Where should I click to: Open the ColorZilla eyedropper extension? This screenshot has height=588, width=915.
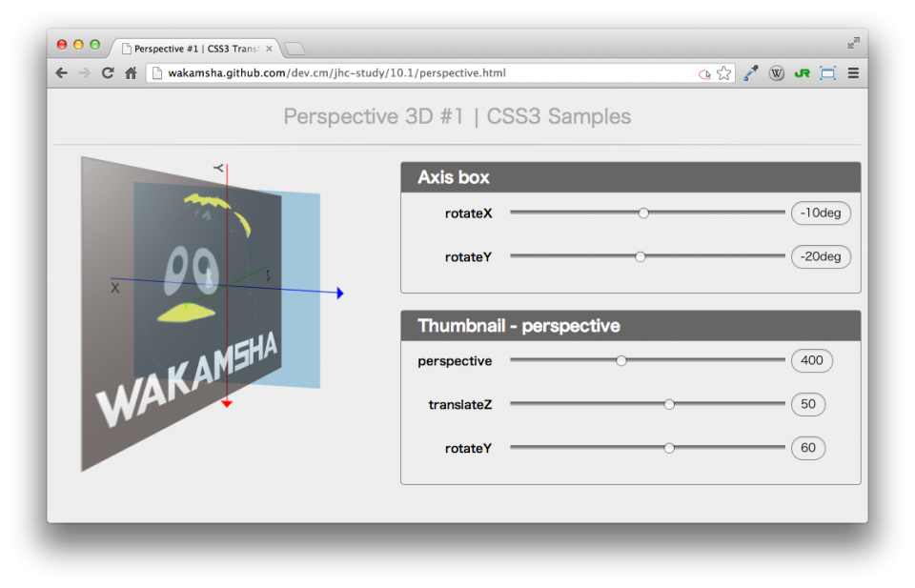tap(750, 72)
